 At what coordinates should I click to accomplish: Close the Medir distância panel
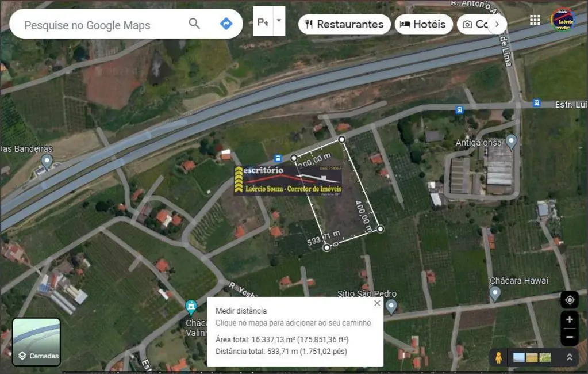(x=377, y=303)
